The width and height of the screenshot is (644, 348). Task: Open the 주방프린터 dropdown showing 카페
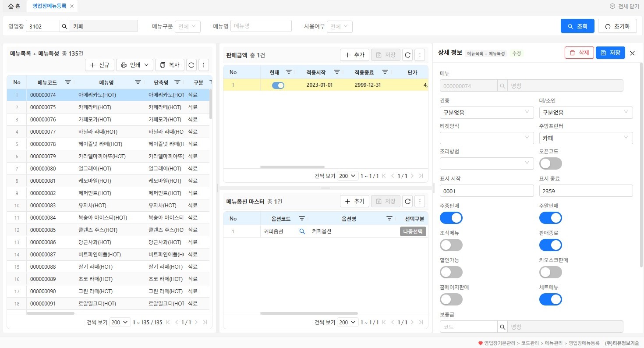point(586,138)
